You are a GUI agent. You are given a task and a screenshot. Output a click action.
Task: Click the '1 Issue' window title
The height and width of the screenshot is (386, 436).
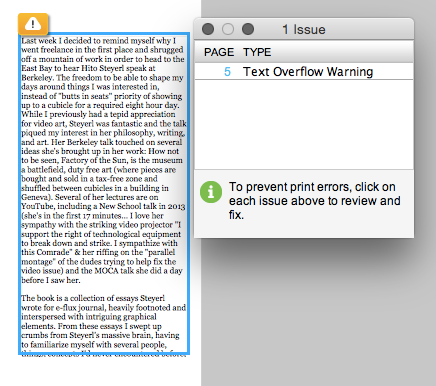pyautogui.click(x=304, y=29)
